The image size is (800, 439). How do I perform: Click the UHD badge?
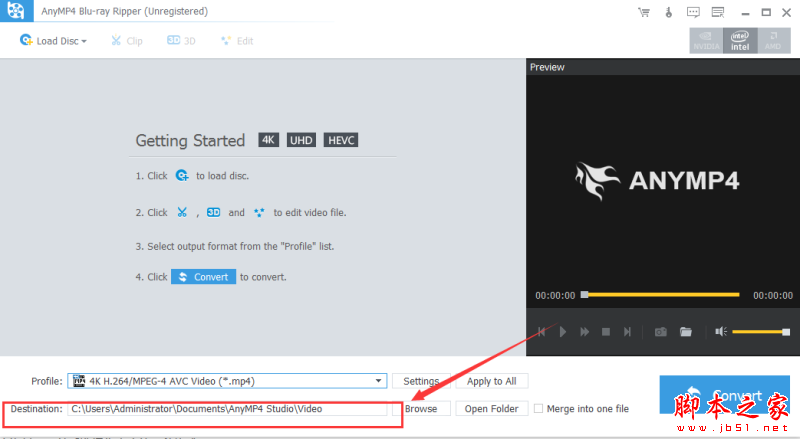click(301, 140)
